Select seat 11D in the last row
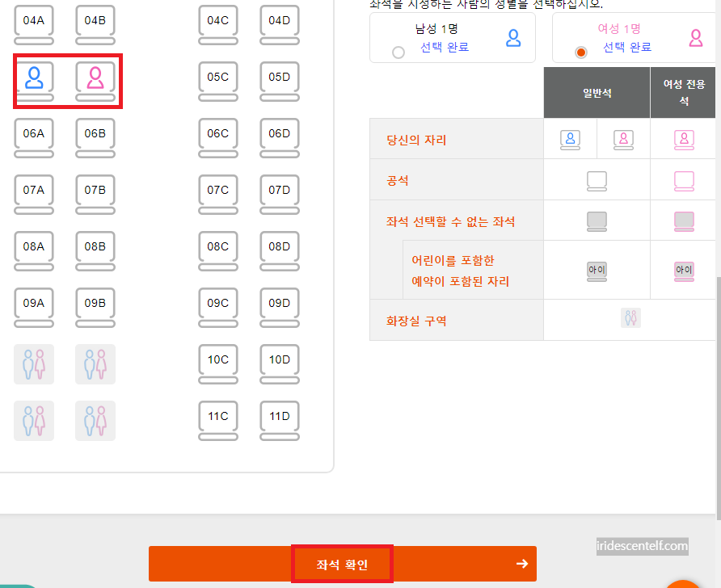This screenshot has width=721, height=588. (280, 420)
